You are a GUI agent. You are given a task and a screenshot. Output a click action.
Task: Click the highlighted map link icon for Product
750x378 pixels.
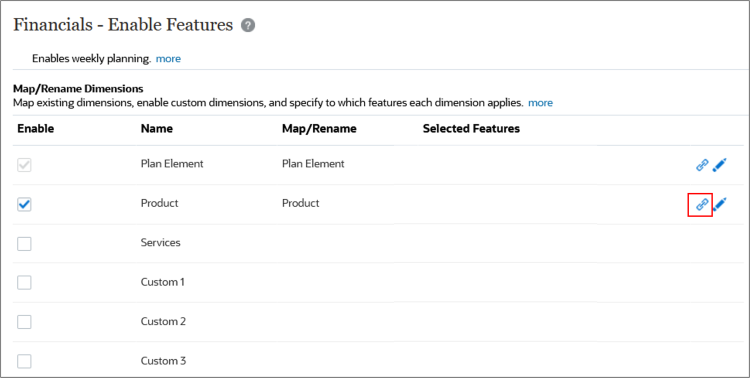pos(702,205)
